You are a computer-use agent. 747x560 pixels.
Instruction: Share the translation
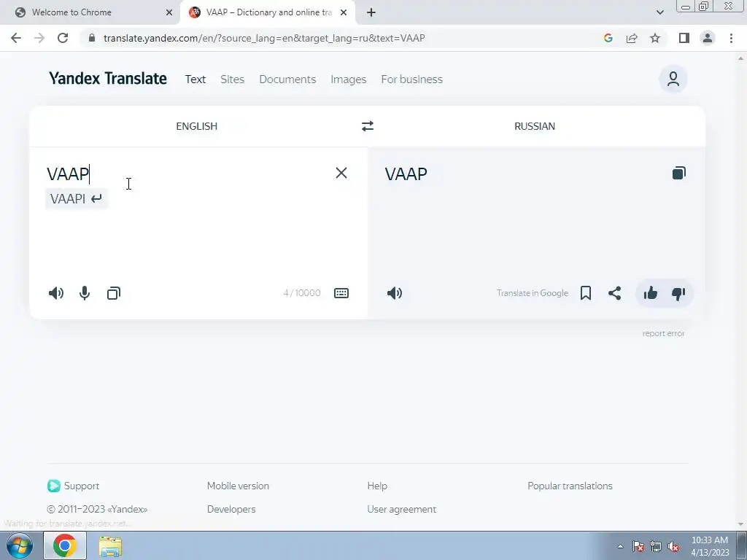point(614,293)
